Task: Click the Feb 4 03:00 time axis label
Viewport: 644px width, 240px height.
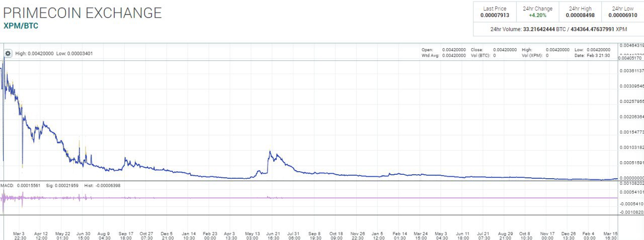Action: [589, 236]
